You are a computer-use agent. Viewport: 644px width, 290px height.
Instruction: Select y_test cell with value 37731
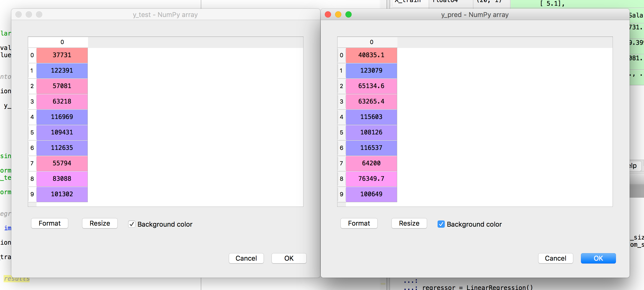coord(62,55)
